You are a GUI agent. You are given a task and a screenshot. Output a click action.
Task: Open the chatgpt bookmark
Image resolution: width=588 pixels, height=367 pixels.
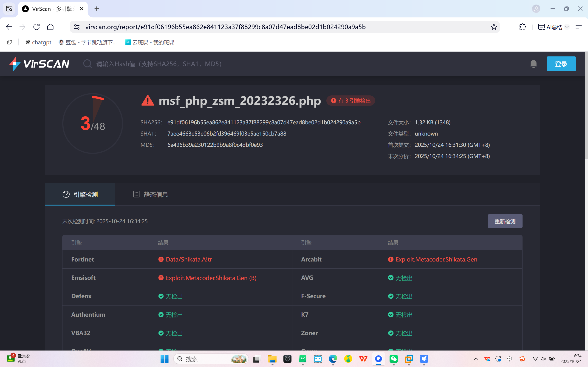(x=38, y=42)
